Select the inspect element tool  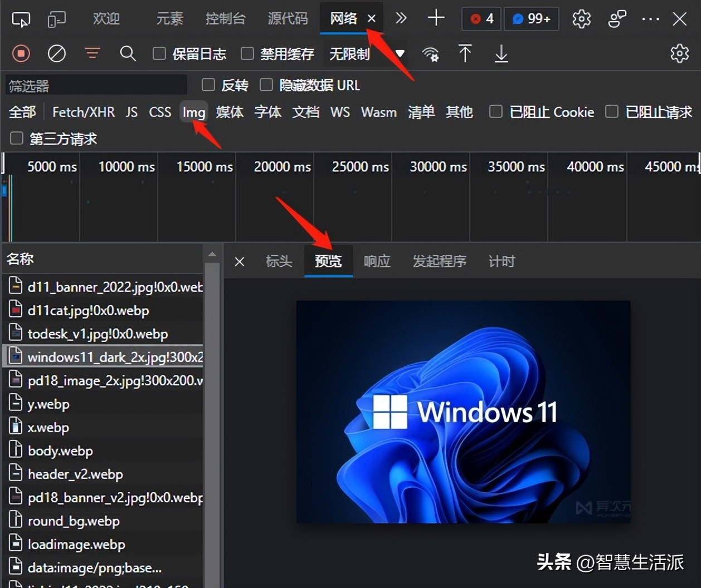point(21,18)
